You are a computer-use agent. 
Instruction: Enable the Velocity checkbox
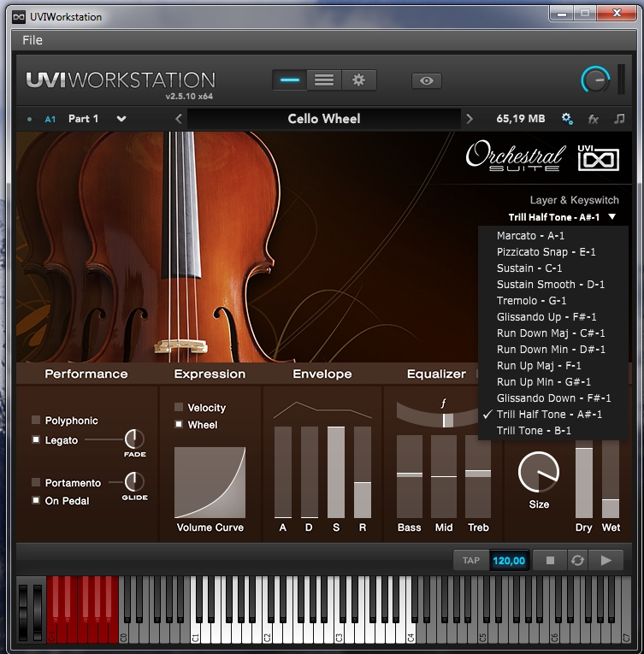tap(179, 407)
